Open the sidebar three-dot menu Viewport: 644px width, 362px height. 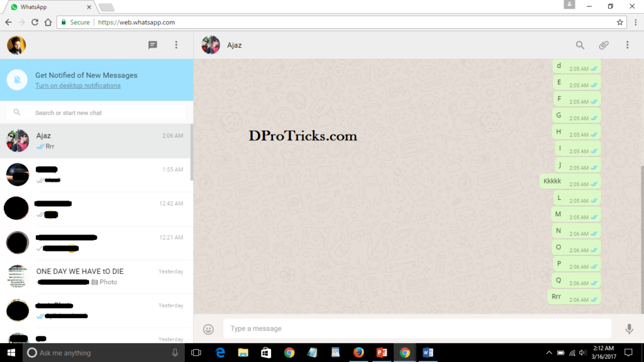point(176,45)
